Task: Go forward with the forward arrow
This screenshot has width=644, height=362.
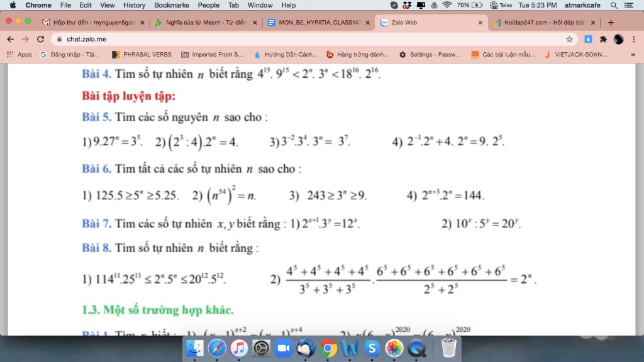Action: (x=25, y=39)
